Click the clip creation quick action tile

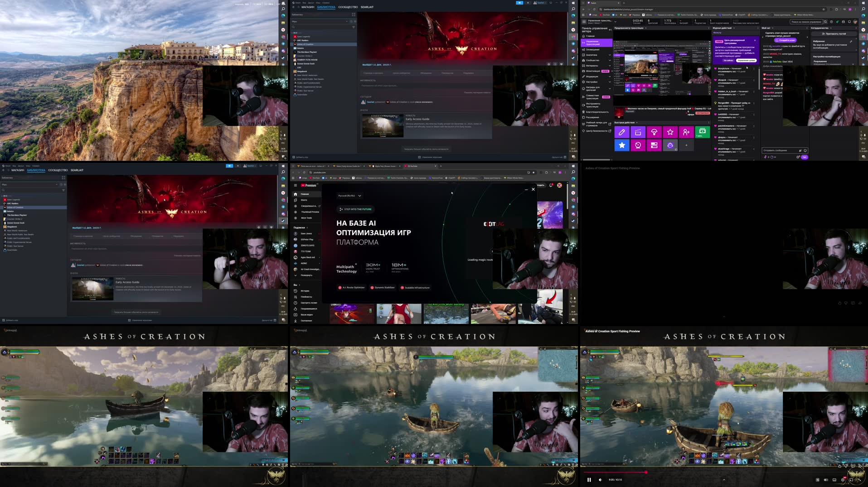638,132
